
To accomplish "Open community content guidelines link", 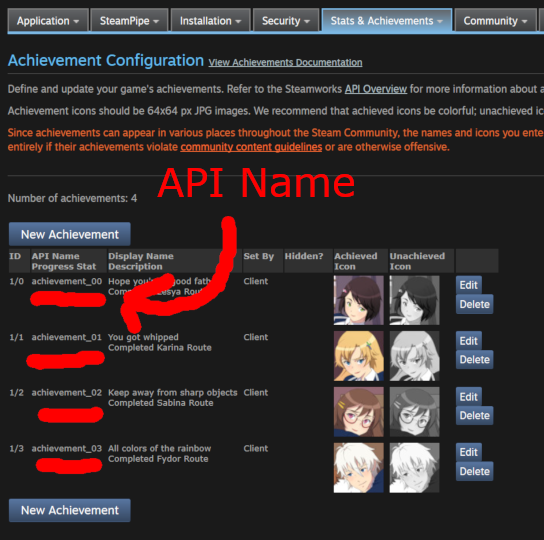I will click(x=251, y=147).
